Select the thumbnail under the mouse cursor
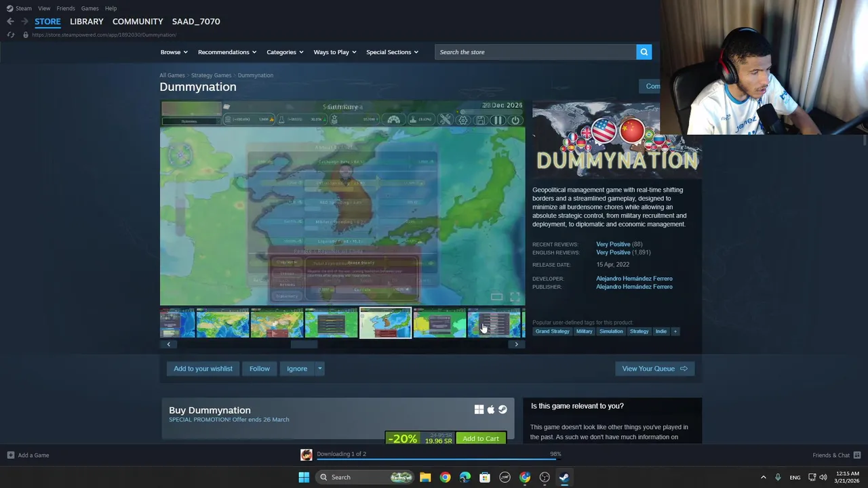The width and height of the screenshot is (868, 488). 494,323
